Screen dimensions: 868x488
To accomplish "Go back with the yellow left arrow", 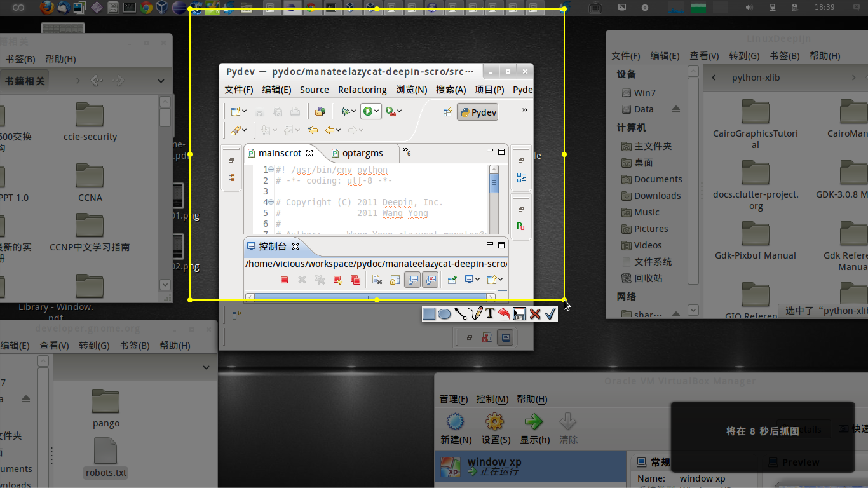I will pyautogui.click(x=329, y=130).
